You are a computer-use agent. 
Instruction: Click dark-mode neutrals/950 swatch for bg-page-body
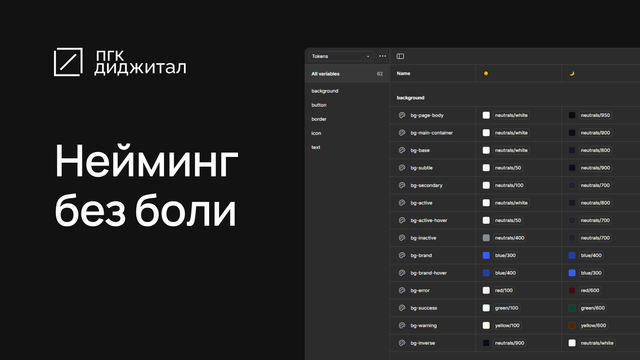572,116
